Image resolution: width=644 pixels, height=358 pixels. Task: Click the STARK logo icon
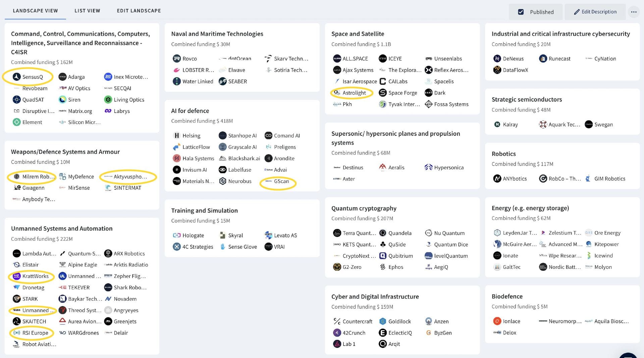coord(17,299)
